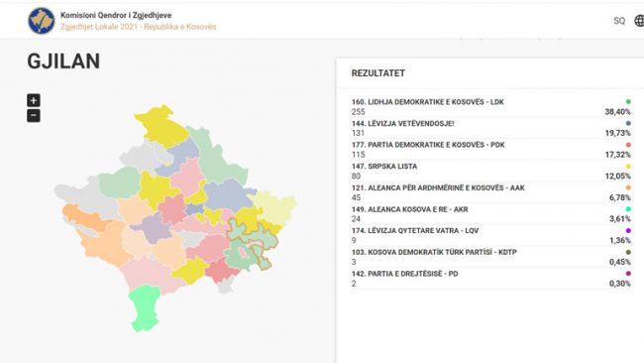This screenshot has height=363, width=644.
Task: Select Lëvizja Vetëvendosje result row
Action: pos(491,128)
